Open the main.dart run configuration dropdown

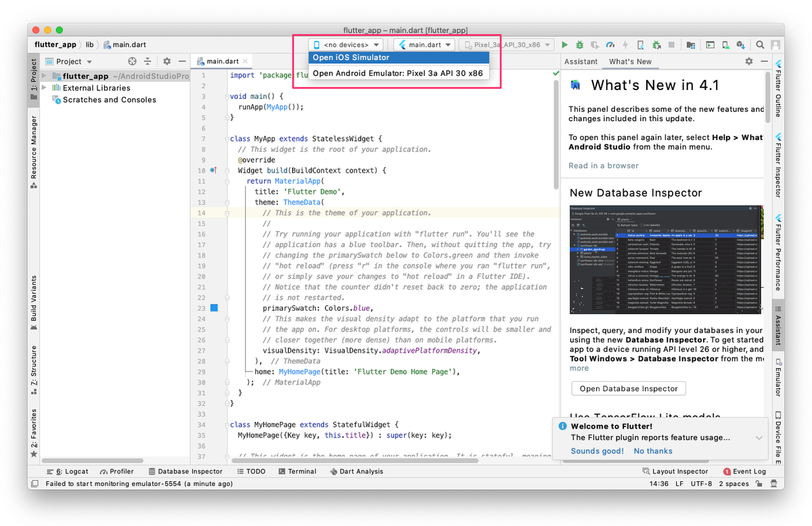point(424,45)
